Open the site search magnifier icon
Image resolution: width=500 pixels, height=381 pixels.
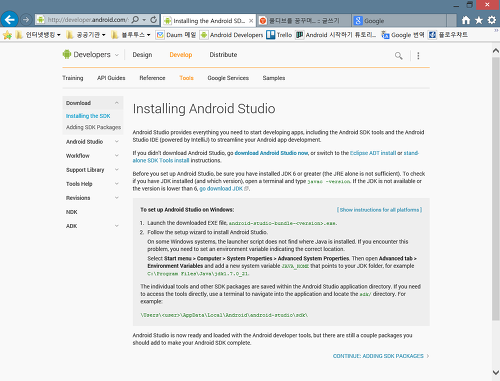(x=398, y=56)
